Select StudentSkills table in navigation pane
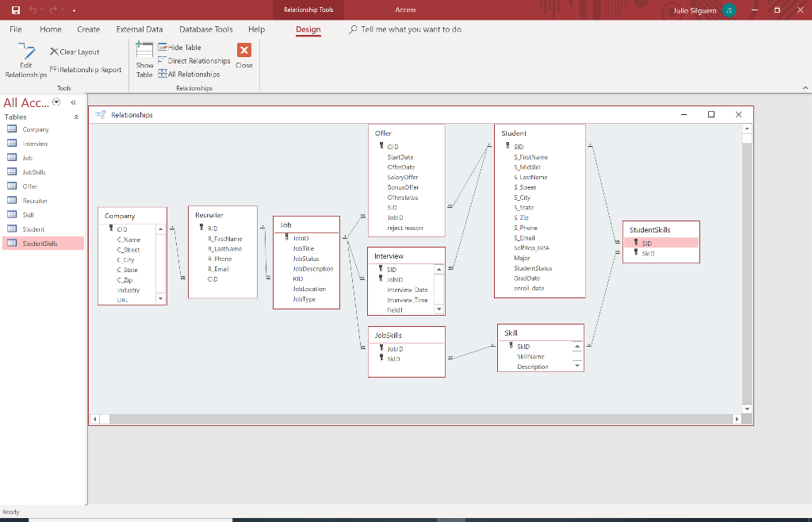The width and height of the screenshot is (812, 522). click(43, 244)
